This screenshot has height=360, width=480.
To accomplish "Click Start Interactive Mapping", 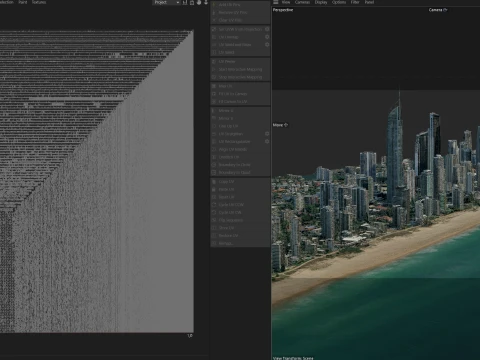I will click(240, 69).
